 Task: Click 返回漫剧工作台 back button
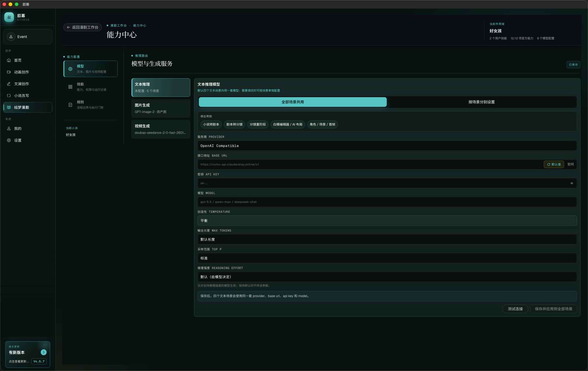coord(83,27)
